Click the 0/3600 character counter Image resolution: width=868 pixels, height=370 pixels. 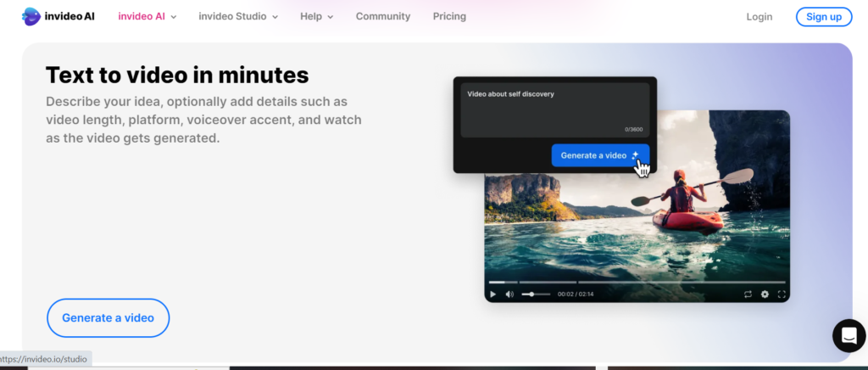(x=634, y=129)
